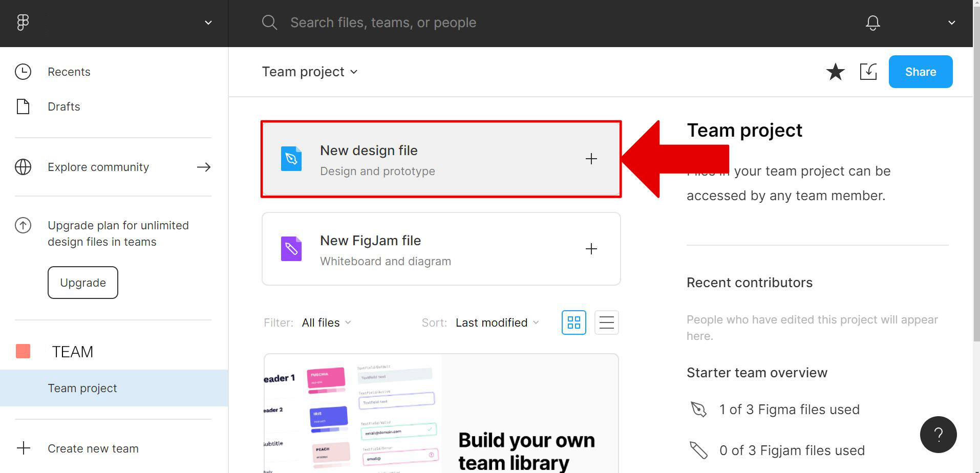Open the workspace switcher chevron beside Figma logo
This screenshot has width=980, height=473.
208,23
